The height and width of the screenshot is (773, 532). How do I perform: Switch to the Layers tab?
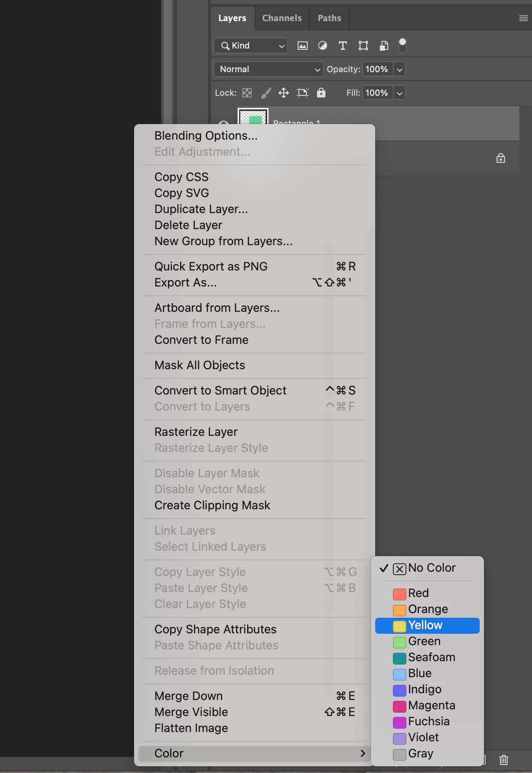coord(232,18)
